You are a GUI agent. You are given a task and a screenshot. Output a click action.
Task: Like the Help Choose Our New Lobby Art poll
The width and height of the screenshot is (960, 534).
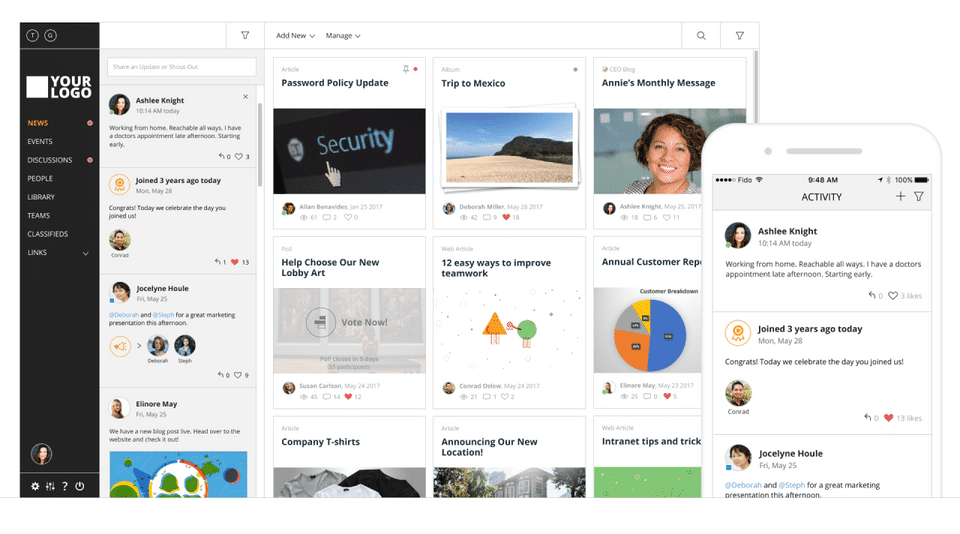click(x=348, y=397)
